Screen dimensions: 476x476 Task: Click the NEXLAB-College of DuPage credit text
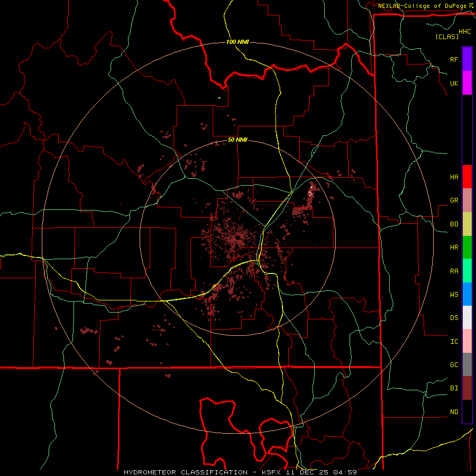click(x=423, y=6)
